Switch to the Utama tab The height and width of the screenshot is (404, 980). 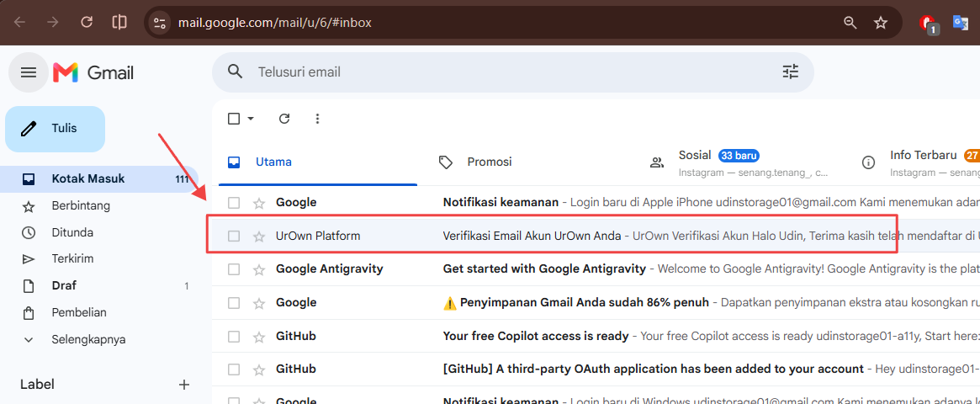point(318,162)
